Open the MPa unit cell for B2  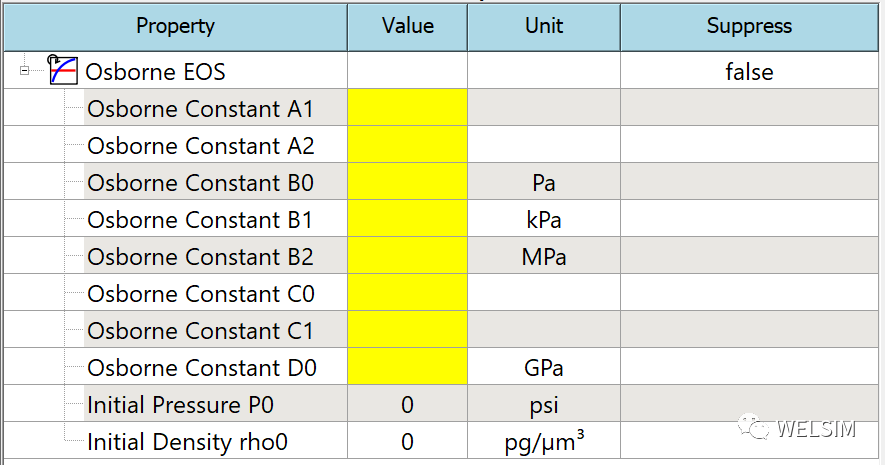point(544,256)
